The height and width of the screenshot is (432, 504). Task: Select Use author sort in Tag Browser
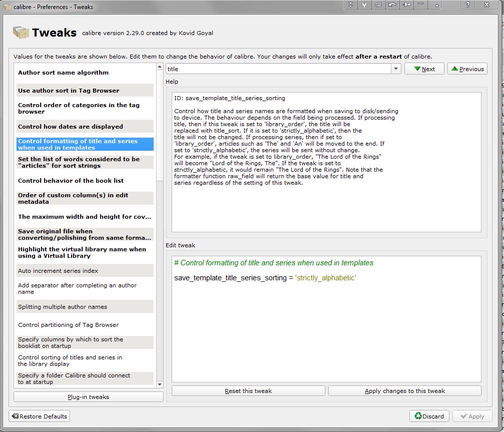pyautogui.click(x=85, y=90)
